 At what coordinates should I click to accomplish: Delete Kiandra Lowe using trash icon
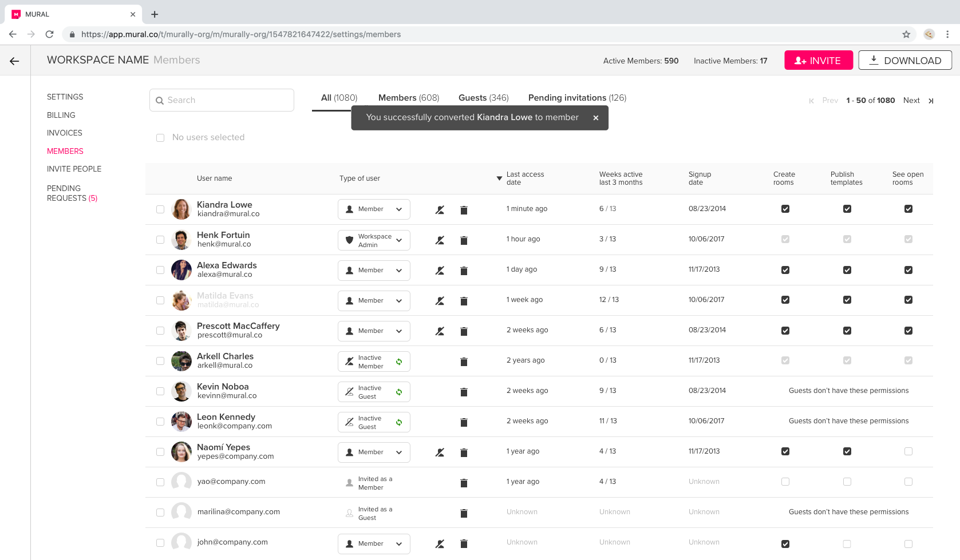tap(464, 210)
